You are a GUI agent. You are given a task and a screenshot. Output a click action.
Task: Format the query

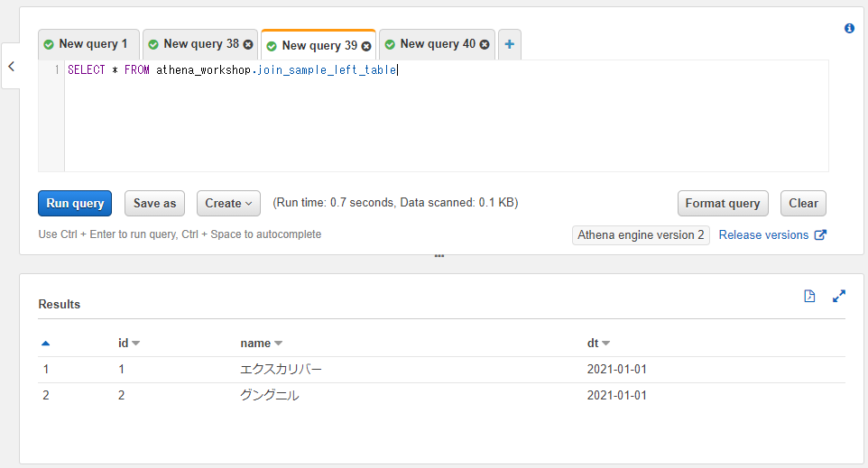(723, 203)
